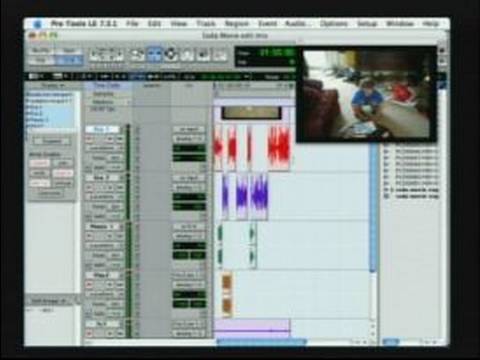
Task: Open Vox 1 input path selector
Action: click(189, 129)
